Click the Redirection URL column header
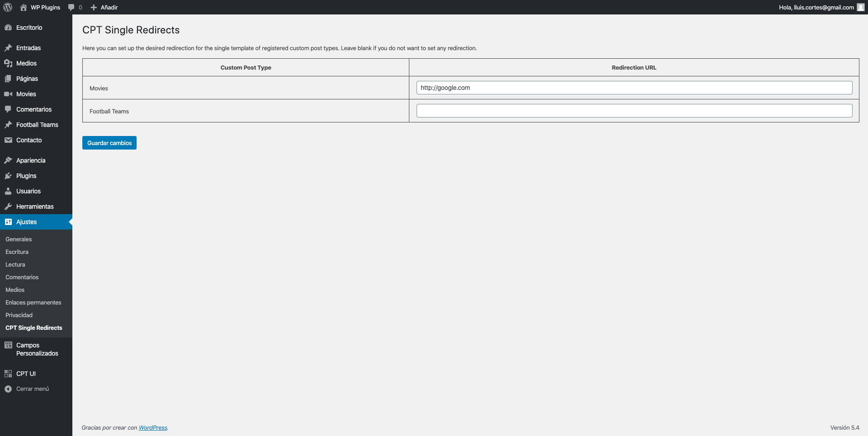The height and width of the screenshot is (436, 868). click(634, 68)
